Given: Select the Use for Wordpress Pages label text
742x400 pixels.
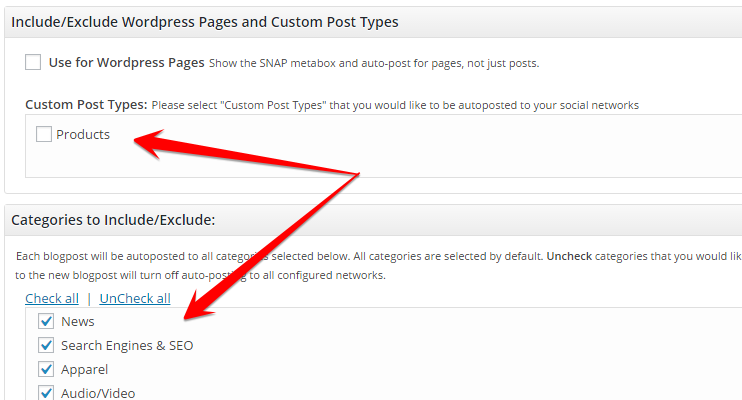Looking at the screenshot, I should pyautogui.click(x=126, y=63).
